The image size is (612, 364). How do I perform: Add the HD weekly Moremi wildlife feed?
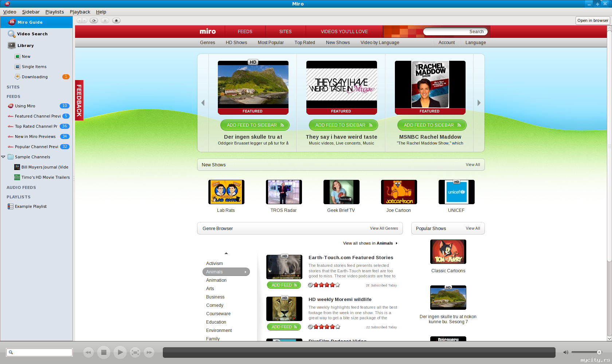point(284,327)
